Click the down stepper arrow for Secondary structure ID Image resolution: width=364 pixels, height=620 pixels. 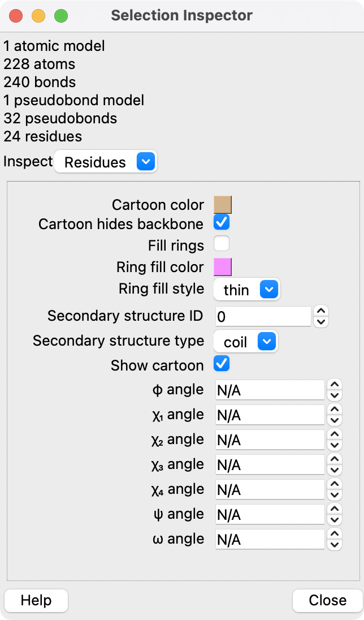(321, 321)
